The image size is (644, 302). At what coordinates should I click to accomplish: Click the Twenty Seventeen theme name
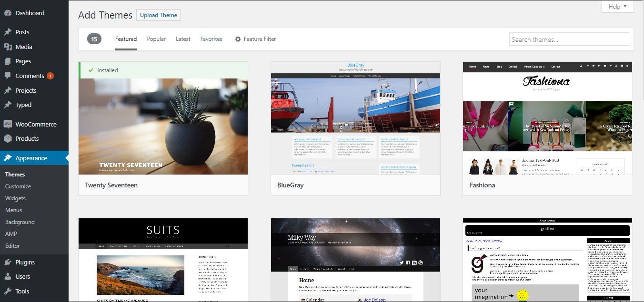point(111,185)
